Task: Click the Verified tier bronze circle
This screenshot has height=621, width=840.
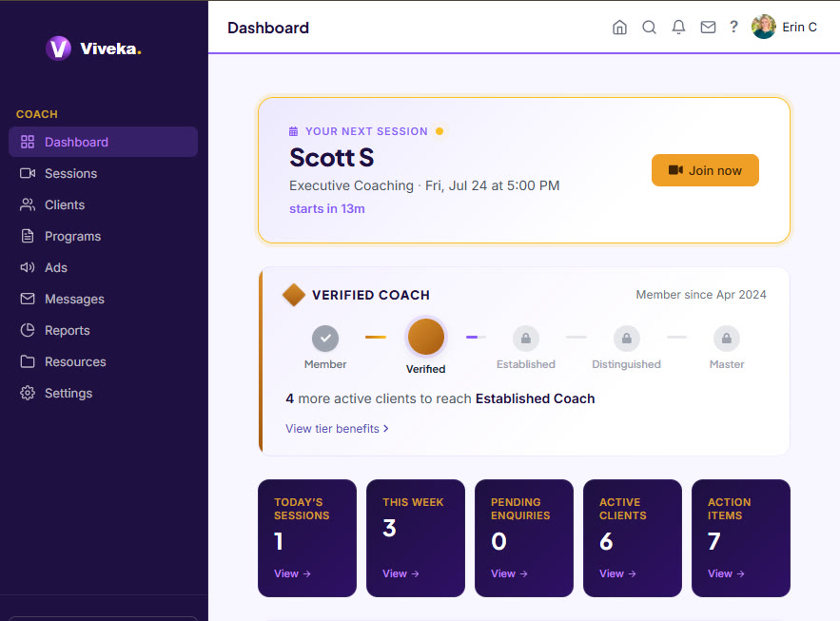Action: click(x=426, y=337)
